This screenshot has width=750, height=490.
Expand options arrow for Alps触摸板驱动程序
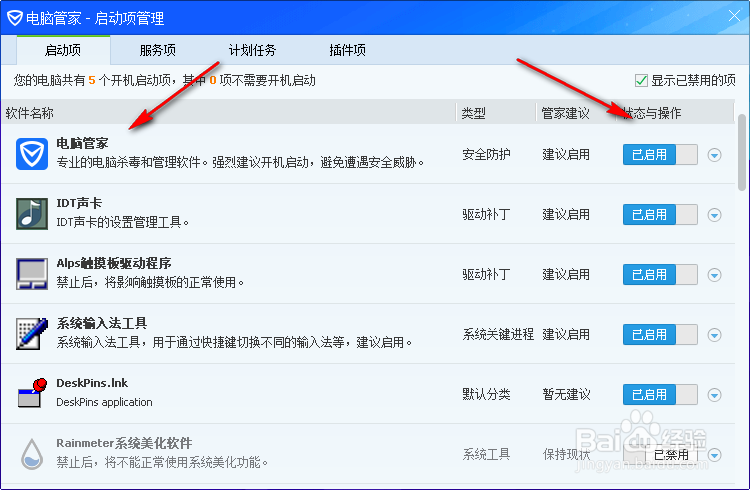click(x=715, y=275)
